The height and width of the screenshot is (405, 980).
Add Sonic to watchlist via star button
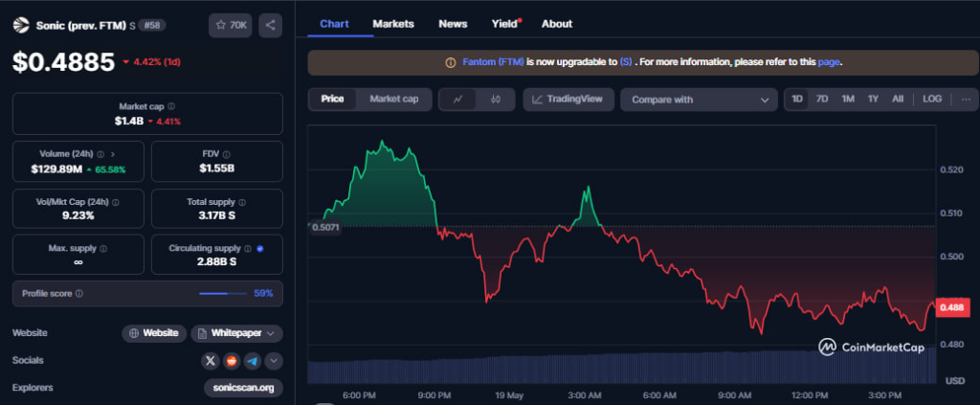pos(230,26)
